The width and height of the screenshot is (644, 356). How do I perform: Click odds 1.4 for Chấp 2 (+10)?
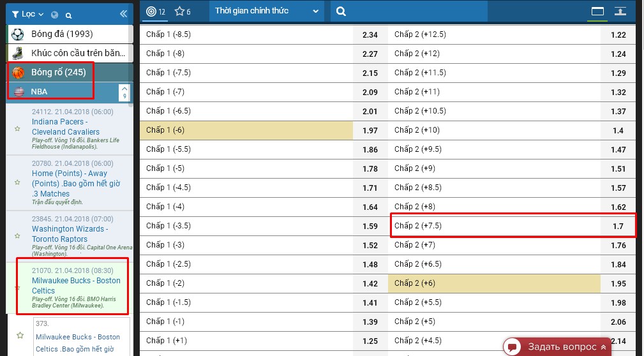tap(618, 131)
